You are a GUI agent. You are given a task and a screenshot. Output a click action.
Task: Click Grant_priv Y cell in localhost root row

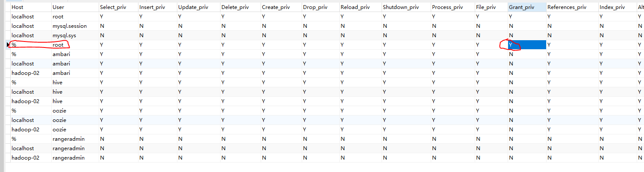point(526,17)
